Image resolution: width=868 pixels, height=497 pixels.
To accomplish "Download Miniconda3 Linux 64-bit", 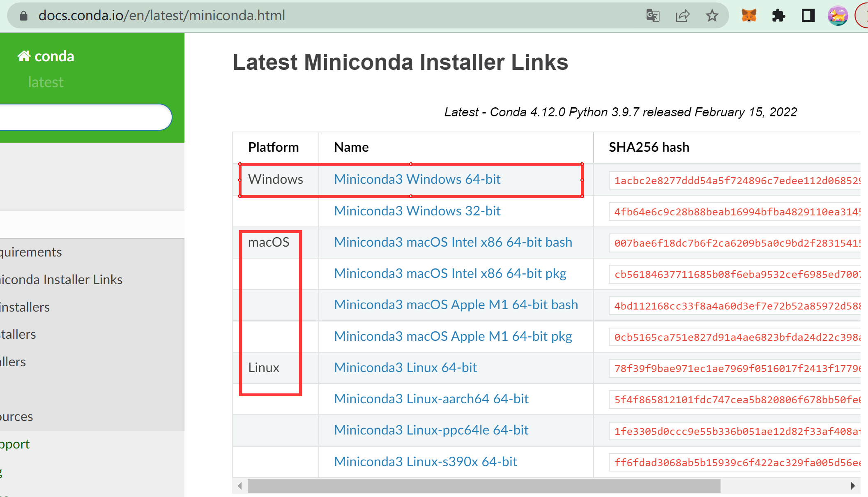I will (405, 368).
